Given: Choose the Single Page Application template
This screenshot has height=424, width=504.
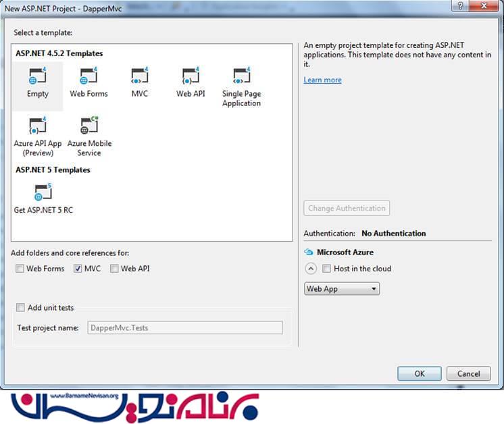Looking at the screenshot, I should coord(241,86).
